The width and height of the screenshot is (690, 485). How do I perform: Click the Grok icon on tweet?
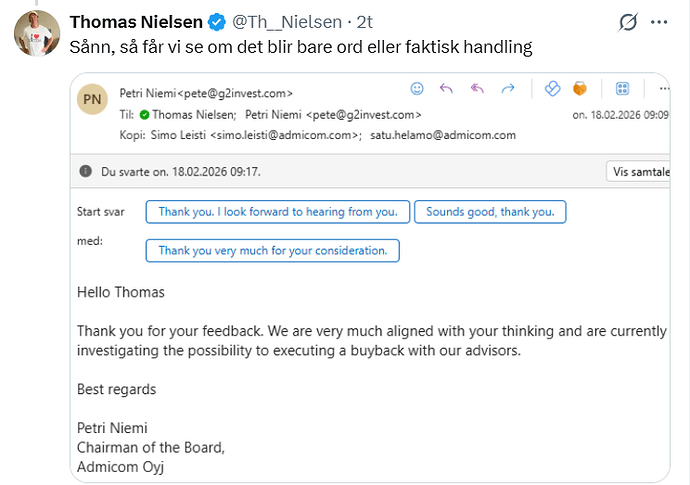coord(629,22)
